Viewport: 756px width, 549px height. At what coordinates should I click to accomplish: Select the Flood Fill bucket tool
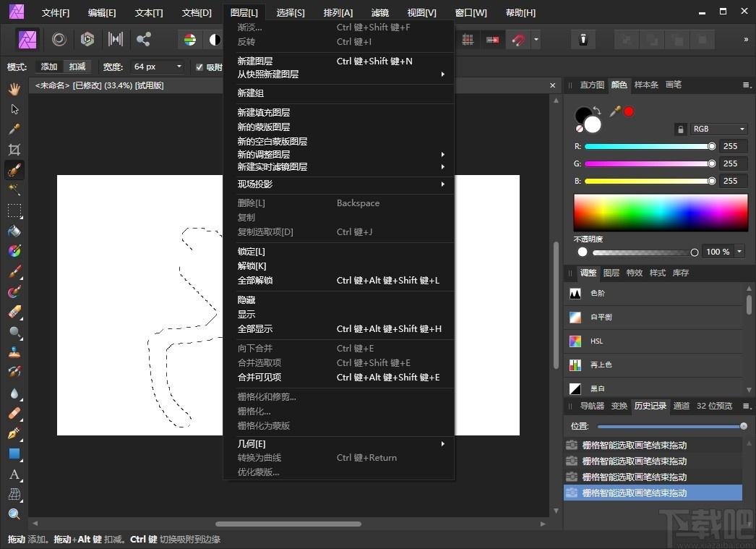(x=14, y=231)
